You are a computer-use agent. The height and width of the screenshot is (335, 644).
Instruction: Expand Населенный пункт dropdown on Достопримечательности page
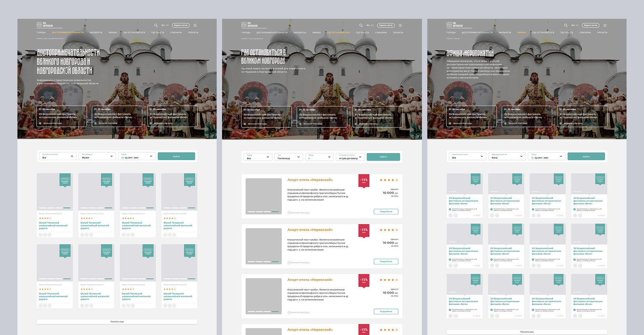pos(58,156)
